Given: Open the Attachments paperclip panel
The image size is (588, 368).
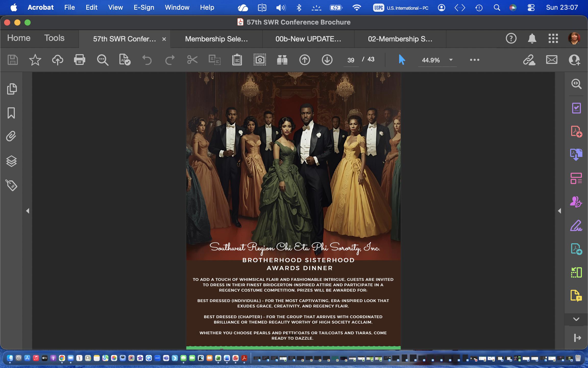Looking at the screenshot, I should (11, 136).
